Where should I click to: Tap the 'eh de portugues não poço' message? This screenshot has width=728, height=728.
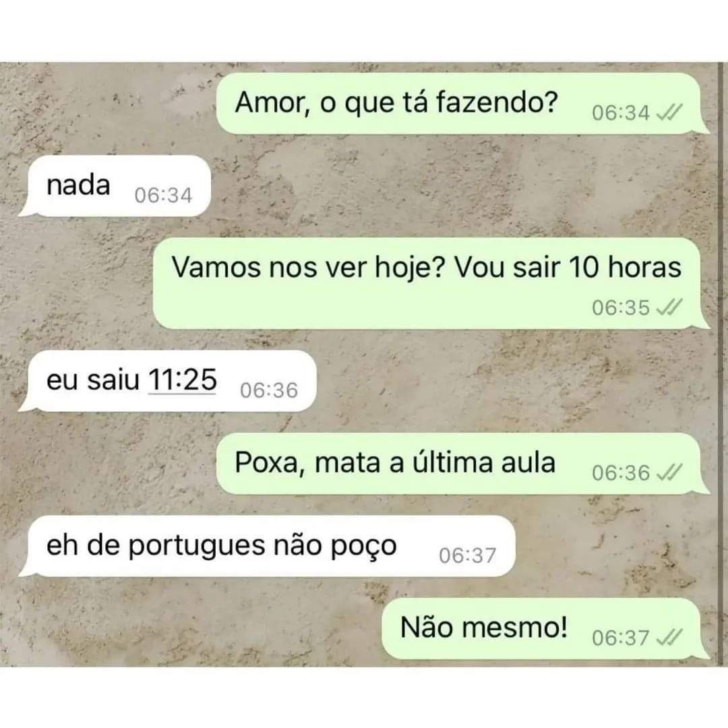267,546
